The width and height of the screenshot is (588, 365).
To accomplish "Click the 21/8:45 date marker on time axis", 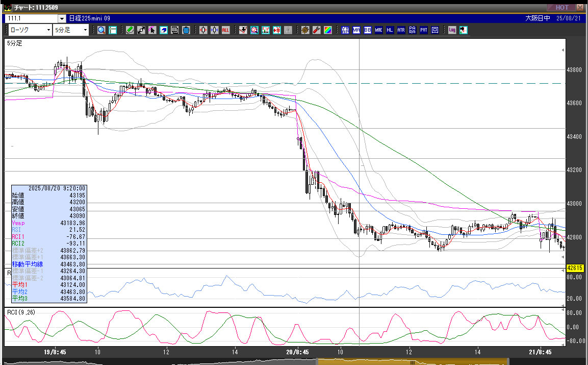I will coord(540,352).
